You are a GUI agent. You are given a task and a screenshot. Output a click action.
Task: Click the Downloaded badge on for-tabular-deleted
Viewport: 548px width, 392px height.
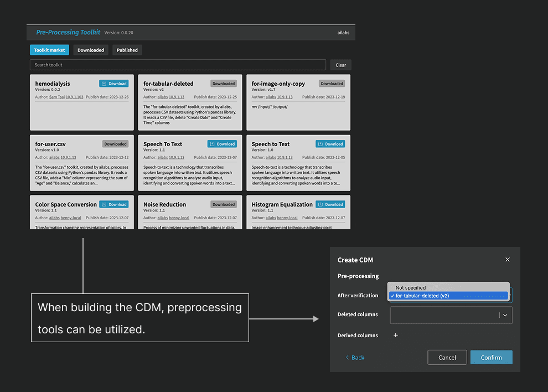[224, 84]
